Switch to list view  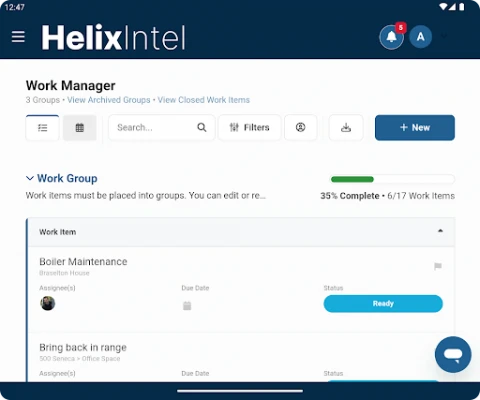point(42,128)
